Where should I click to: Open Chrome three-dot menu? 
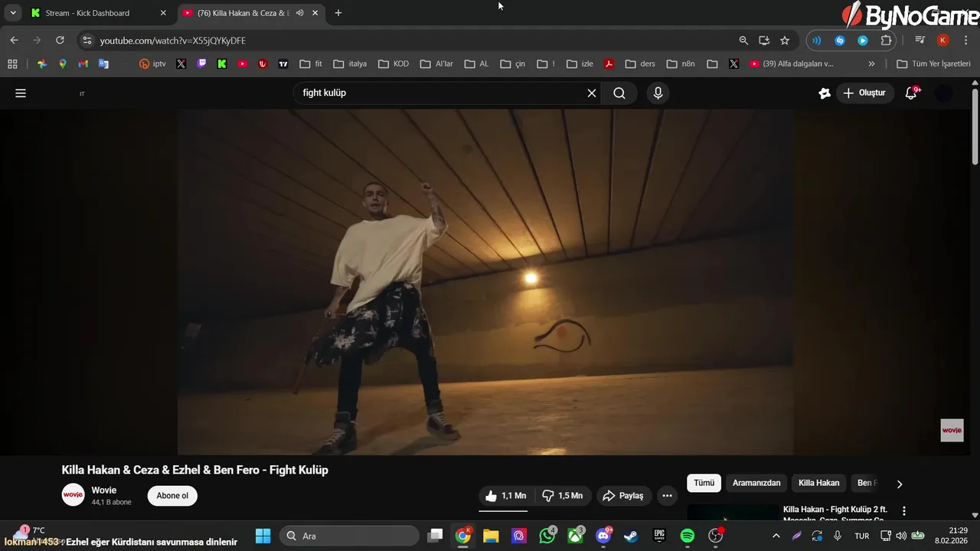965,41
